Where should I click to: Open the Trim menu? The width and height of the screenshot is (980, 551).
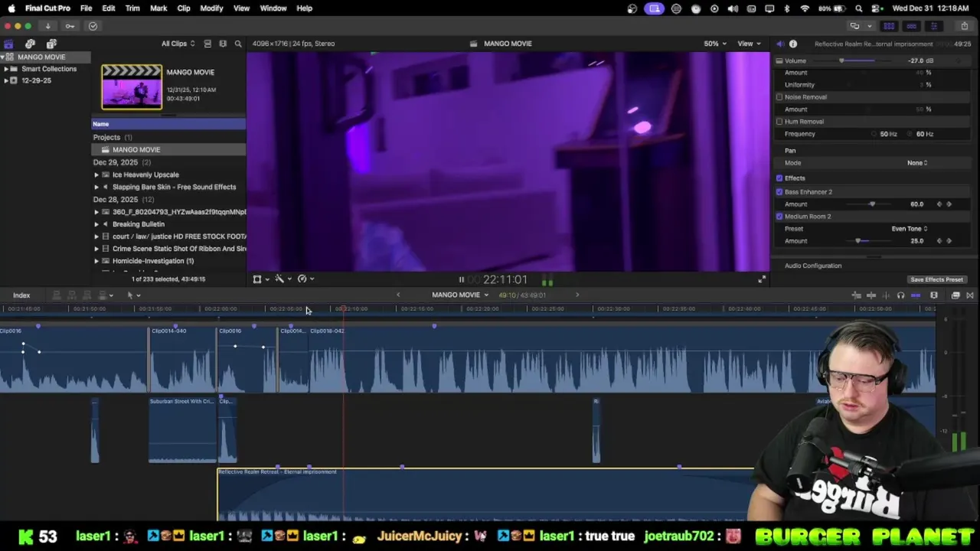[x=132, y=8]
